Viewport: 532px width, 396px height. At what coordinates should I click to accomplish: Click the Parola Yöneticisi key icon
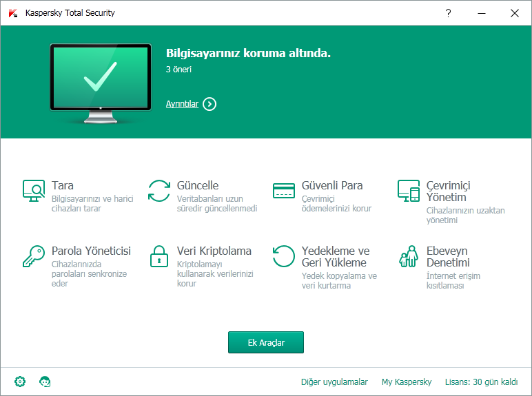pyautogui.click(x=34, y=256)
